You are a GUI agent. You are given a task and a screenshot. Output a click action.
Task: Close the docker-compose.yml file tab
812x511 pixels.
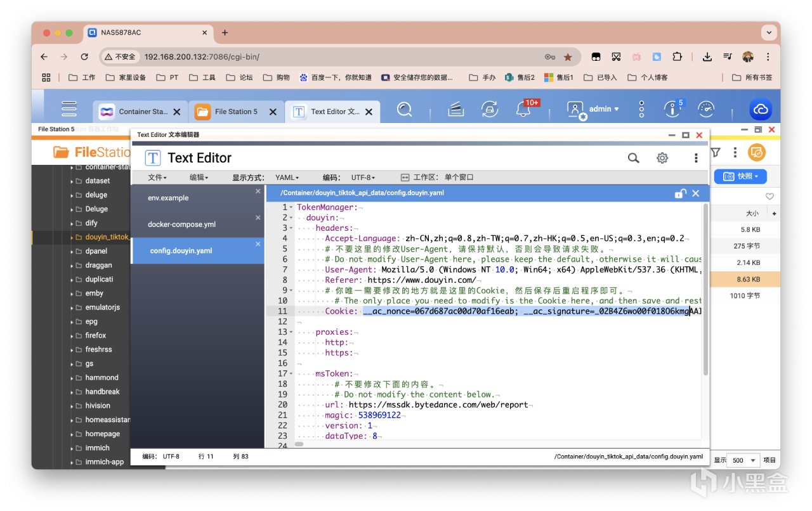click(258, 218)
